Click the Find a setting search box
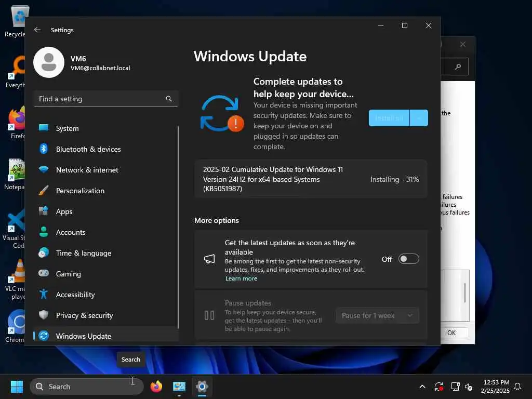 pyautogui.click(x=106, y=99)
